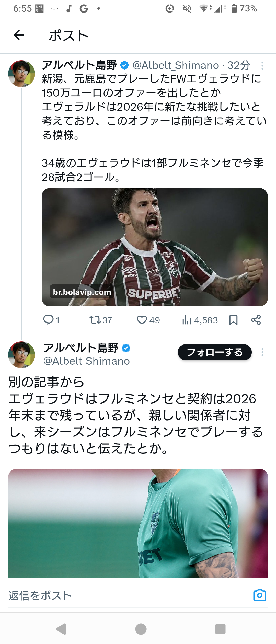Repost the tweet with 37 reposts
276x644 pixels.
click(95, 320)
